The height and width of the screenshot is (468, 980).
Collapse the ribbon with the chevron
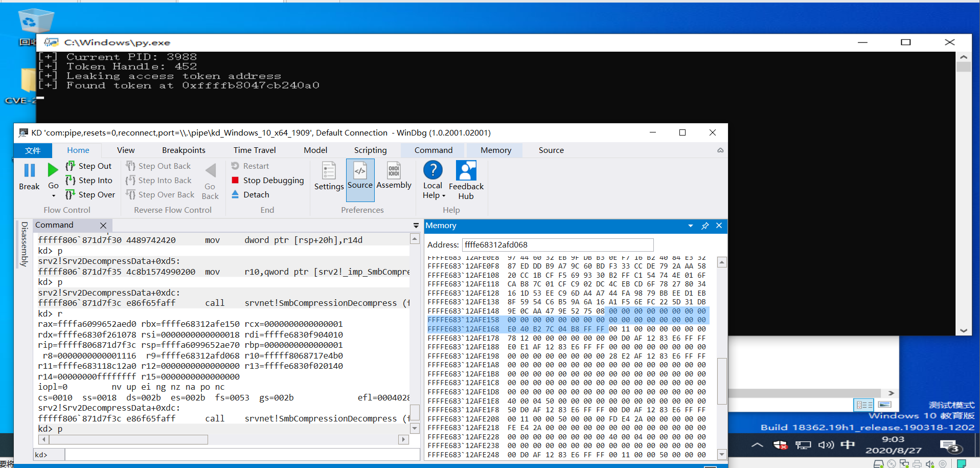720,150
